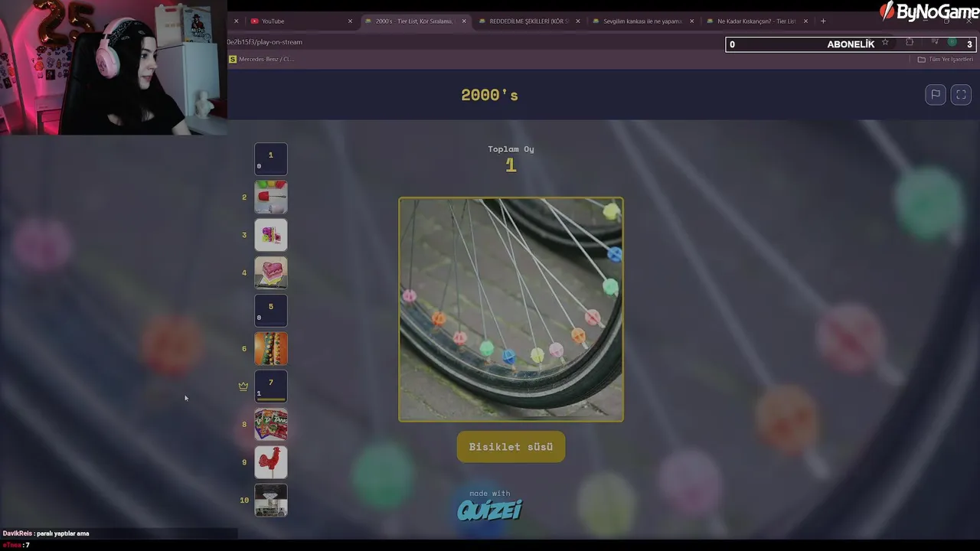Open Tüm Yer İşaretleri folder
Image resolution: width=980 pixels, height=551 pixels.
[x=946, y=59]
